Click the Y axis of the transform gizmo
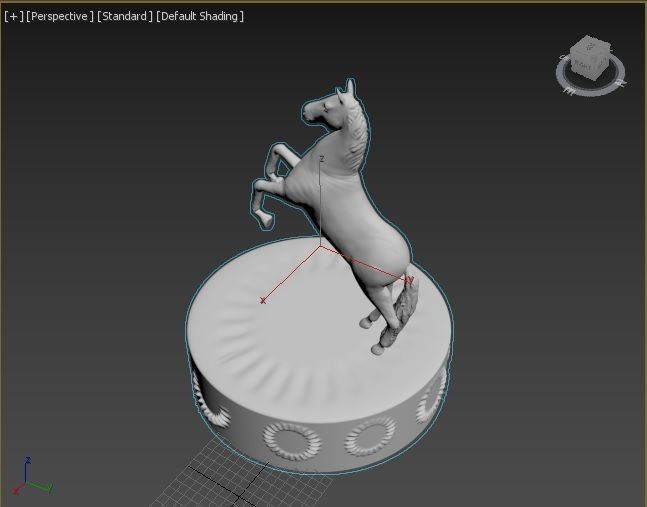 point(367,264)
